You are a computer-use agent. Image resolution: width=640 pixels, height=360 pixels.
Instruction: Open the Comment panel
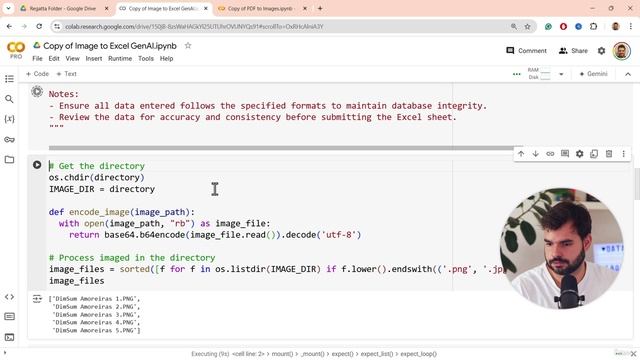pos(527,51)
